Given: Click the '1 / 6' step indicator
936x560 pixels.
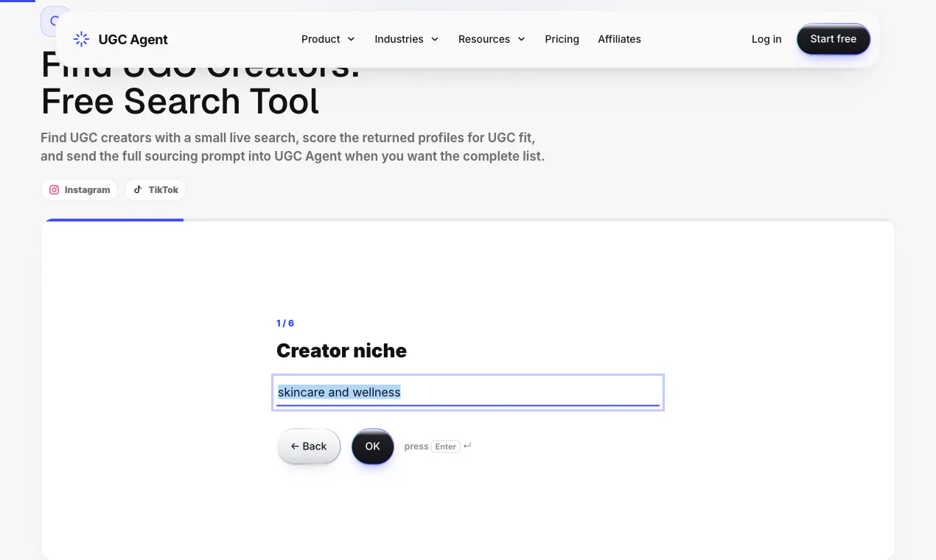Looking at the screenshot, I should 285,323.
